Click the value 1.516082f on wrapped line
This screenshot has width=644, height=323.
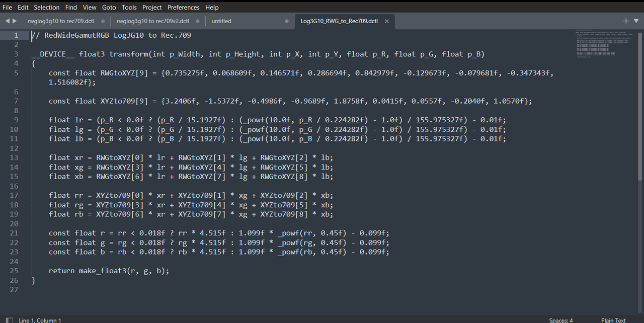(x=68, y=83)
